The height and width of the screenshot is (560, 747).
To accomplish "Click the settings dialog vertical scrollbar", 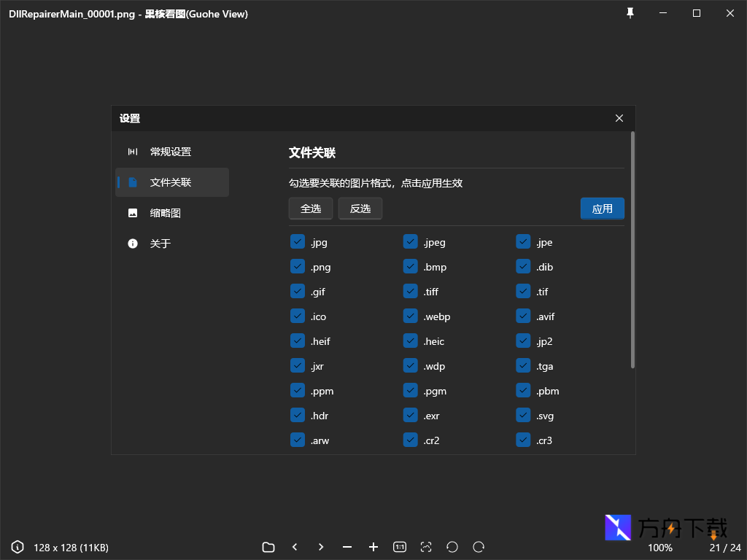I will (x=632, y=249).
